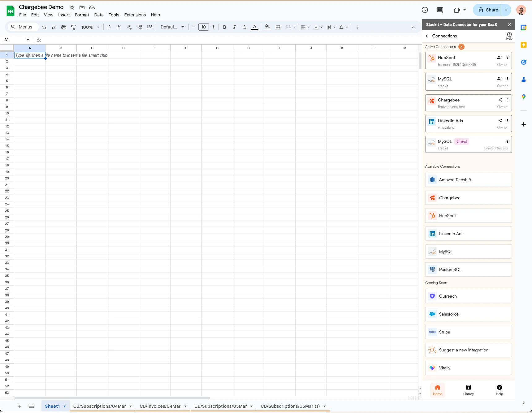Open LinkedIn Ads connection options menu

[x=508, y=121]
